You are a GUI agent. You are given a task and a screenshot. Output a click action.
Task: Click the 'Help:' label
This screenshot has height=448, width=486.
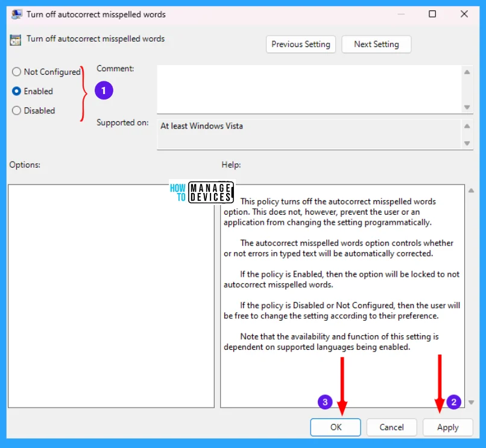point(231,165)
